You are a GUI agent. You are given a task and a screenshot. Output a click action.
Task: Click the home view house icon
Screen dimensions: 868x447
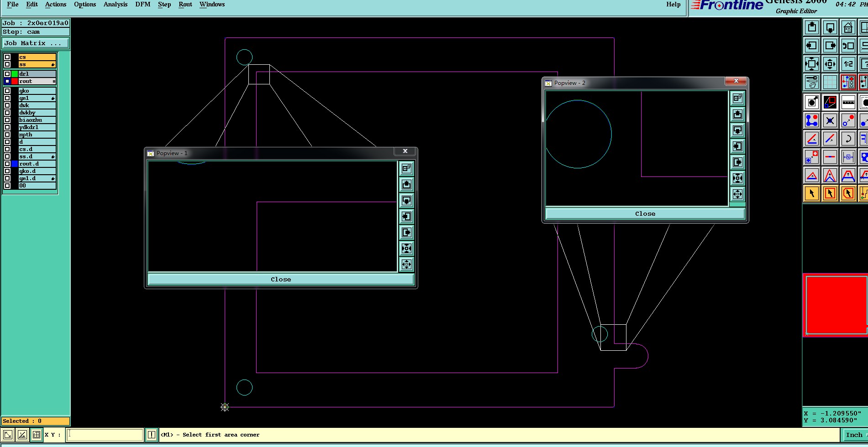pos(848,27)
